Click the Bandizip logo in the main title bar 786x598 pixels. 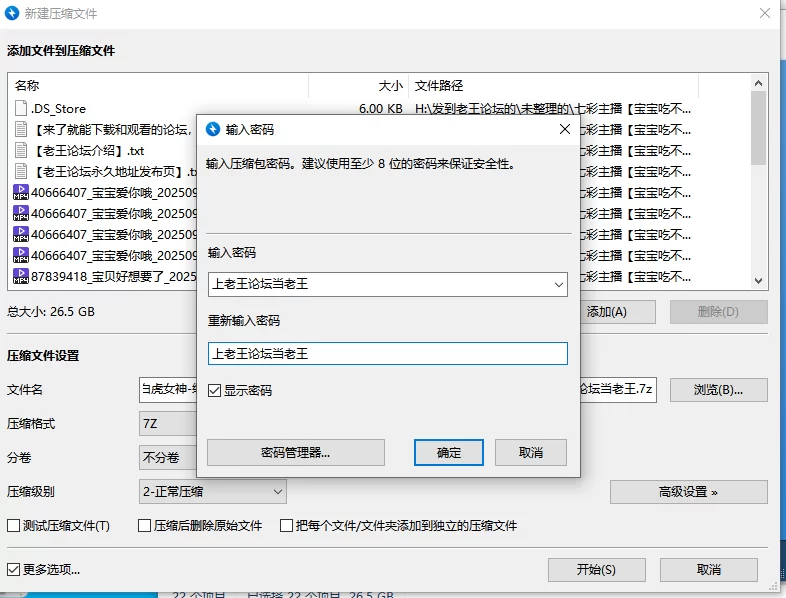point(12,13)
